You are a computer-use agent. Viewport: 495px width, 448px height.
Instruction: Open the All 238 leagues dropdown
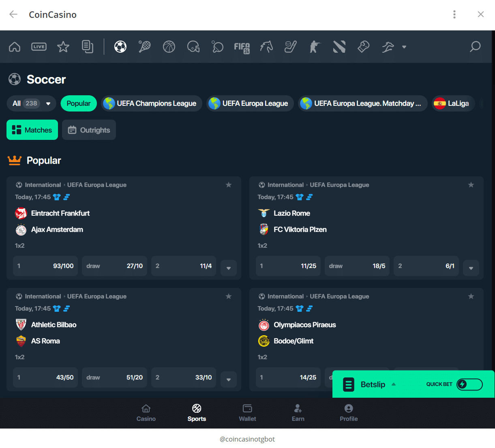pyautogui.click(x=31, y=103)
